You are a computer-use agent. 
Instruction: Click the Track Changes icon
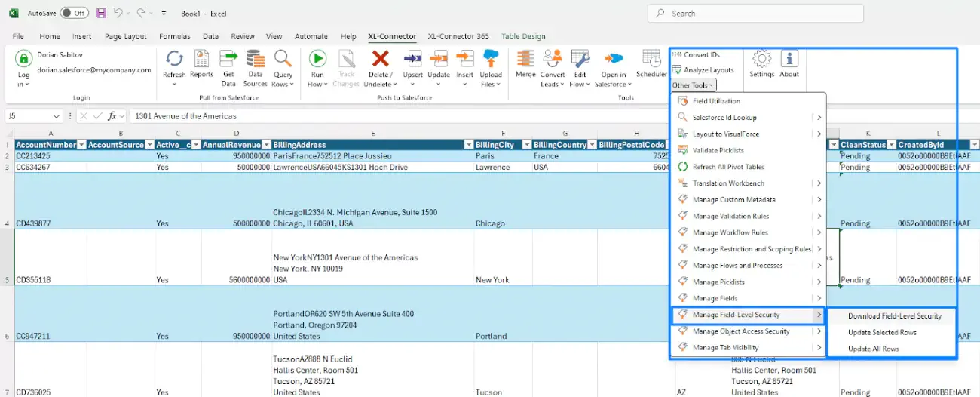coord(346,59)
